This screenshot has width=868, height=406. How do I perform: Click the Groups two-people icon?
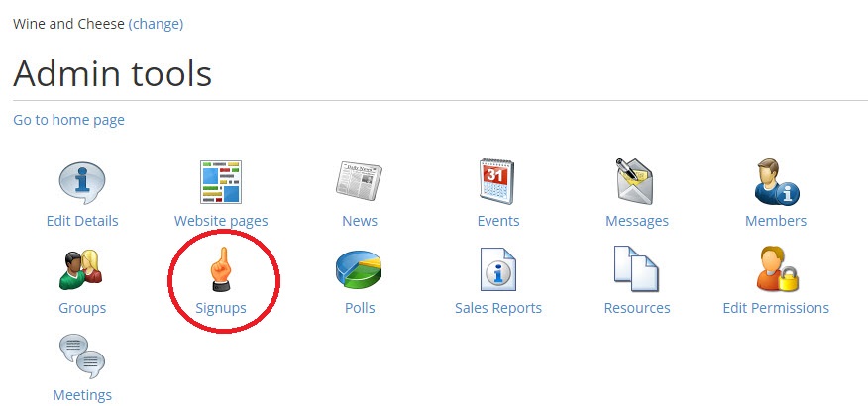click(81, 270)
